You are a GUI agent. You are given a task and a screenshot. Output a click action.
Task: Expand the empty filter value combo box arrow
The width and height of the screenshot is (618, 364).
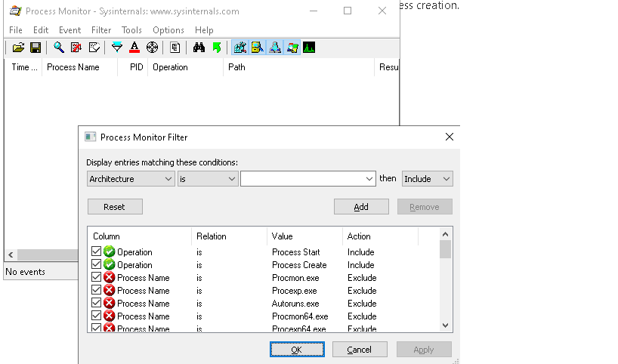click(x=369, y=179)
